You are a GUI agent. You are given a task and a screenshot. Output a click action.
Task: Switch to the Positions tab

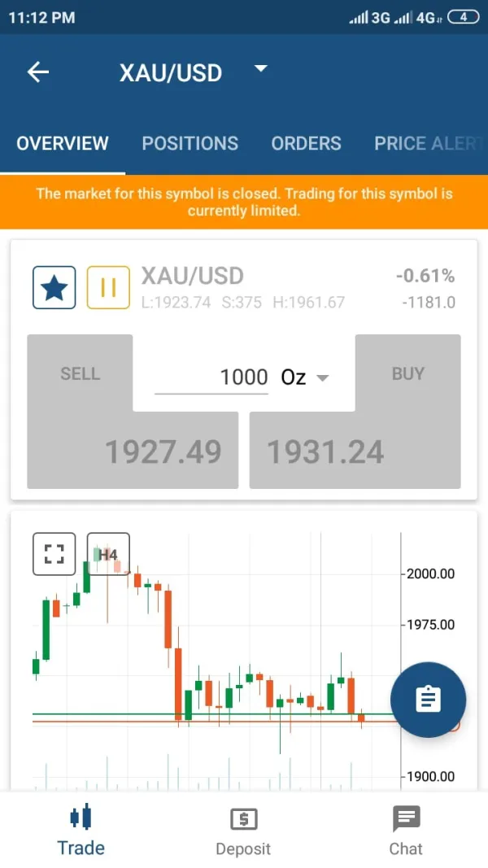click(190, 143)
